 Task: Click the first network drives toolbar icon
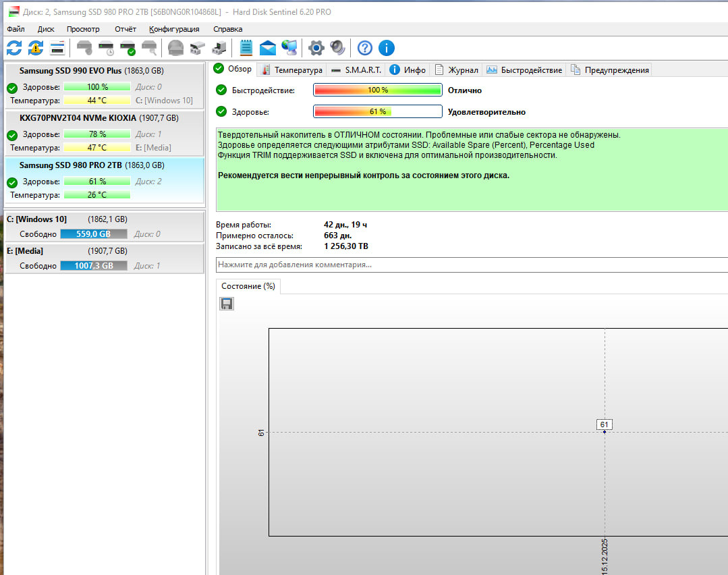197,48
